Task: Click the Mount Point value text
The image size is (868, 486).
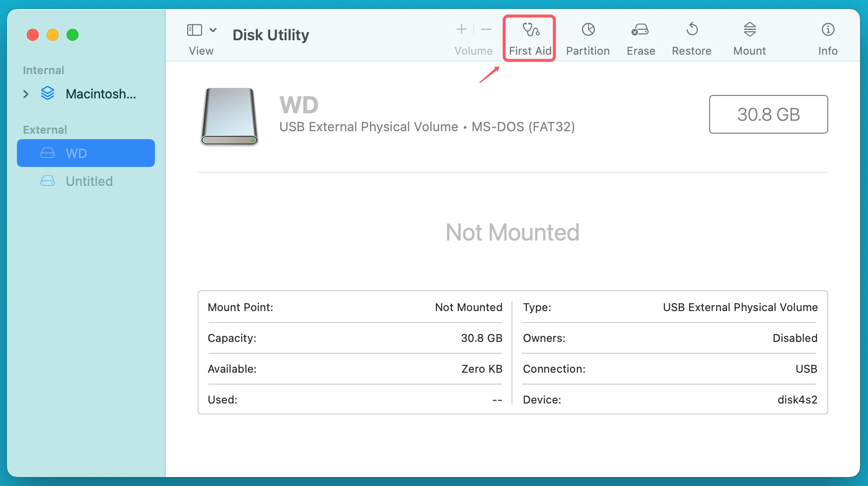Action: (x=468, y=307)
